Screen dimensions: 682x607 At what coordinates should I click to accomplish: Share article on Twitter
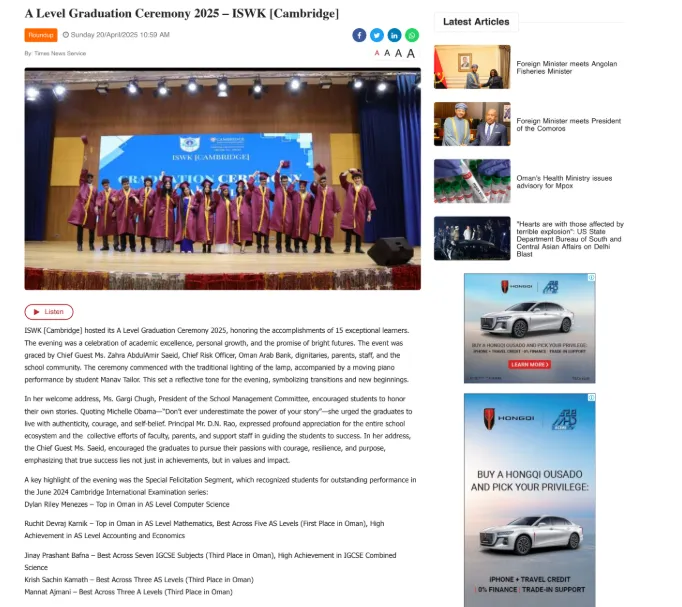pyautogui.click(x=377, y=35)
